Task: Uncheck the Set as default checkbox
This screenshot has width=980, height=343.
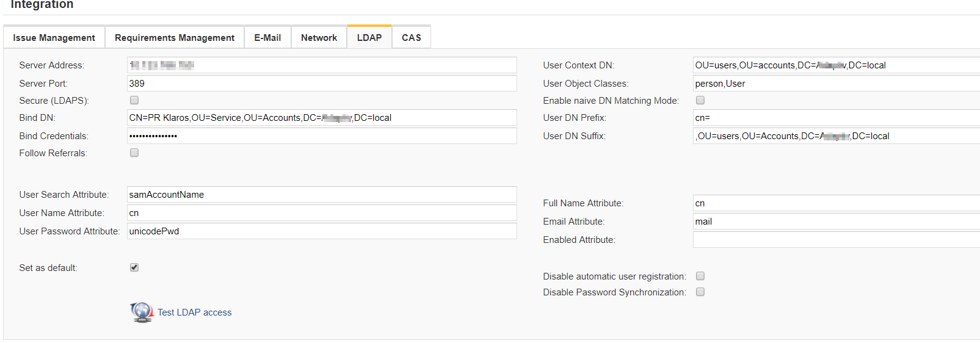Action: click(134, 267)
